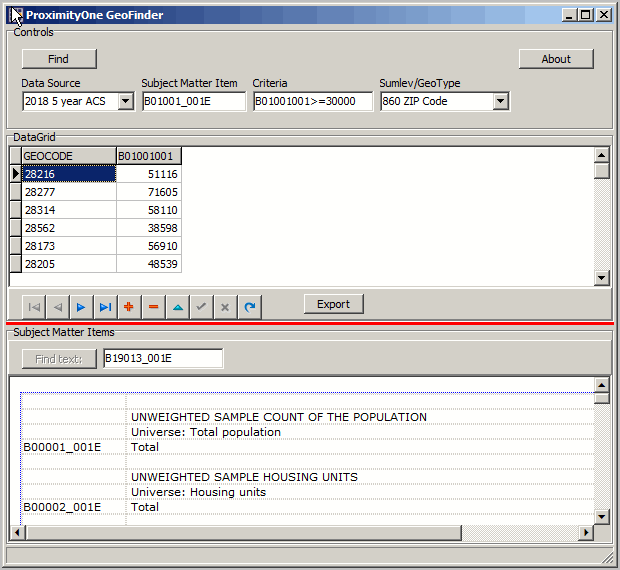The height and width of the screenshot is (570, 620).
Task: Click the Criteria input field
Action: click(x=313, y=101)
